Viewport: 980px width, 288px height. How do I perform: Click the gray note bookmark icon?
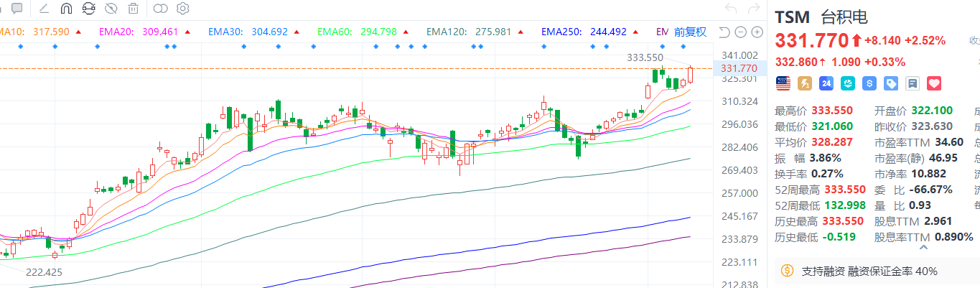pyautogui.click(x=913, y=83)
